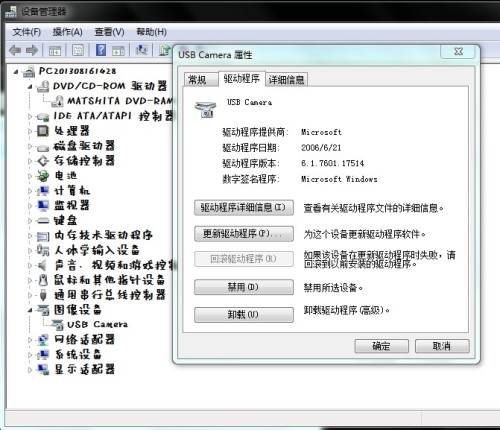Click the Back arrow in the toolbar
This screenshot has height=430, width=500.
15,50
